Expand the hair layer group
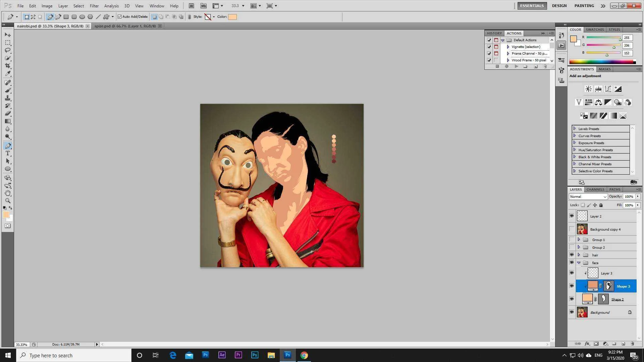644x362 pixels. pyautogui.click(x=579, y=255)
